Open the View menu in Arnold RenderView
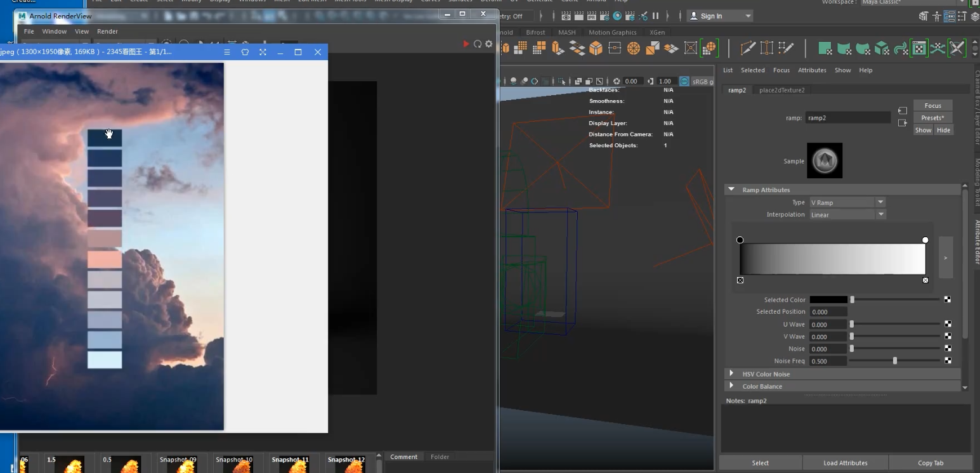Screen dimensions: 980x473 (x=82, y=31)
